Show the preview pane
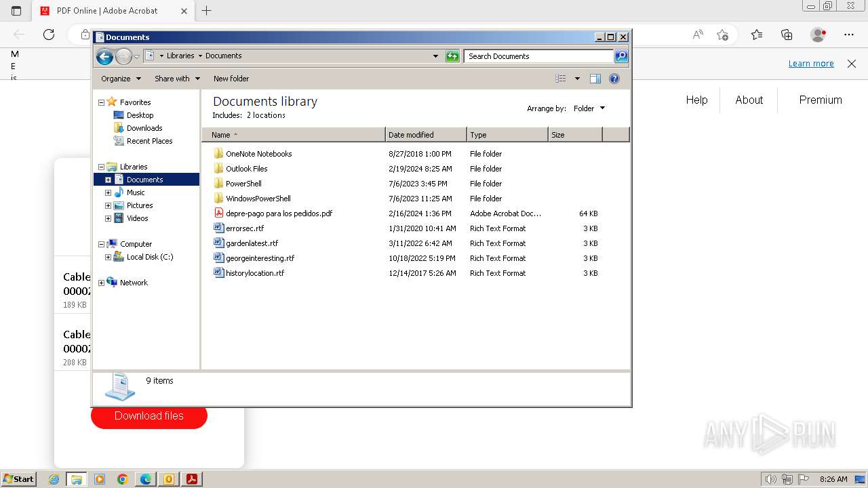This screenshot has width=868, height=488. [595, 79]
